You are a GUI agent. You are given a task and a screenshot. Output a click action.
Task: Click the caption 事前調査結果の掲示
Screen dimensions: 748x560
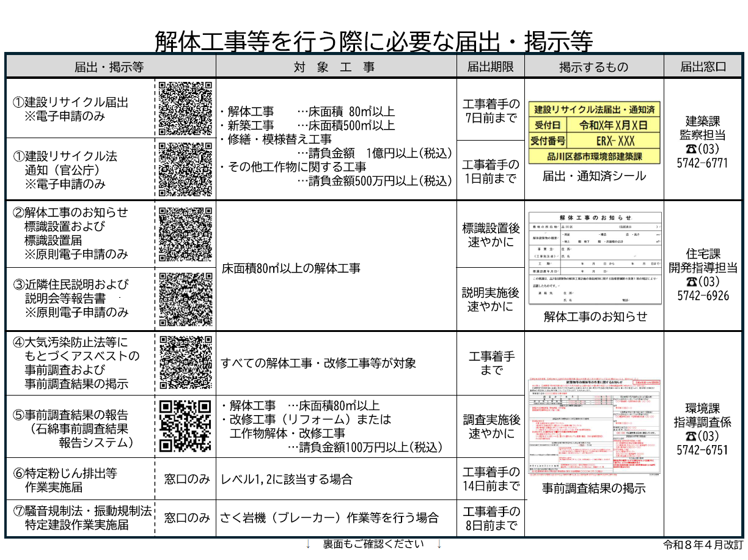click(x=594, y=488)
